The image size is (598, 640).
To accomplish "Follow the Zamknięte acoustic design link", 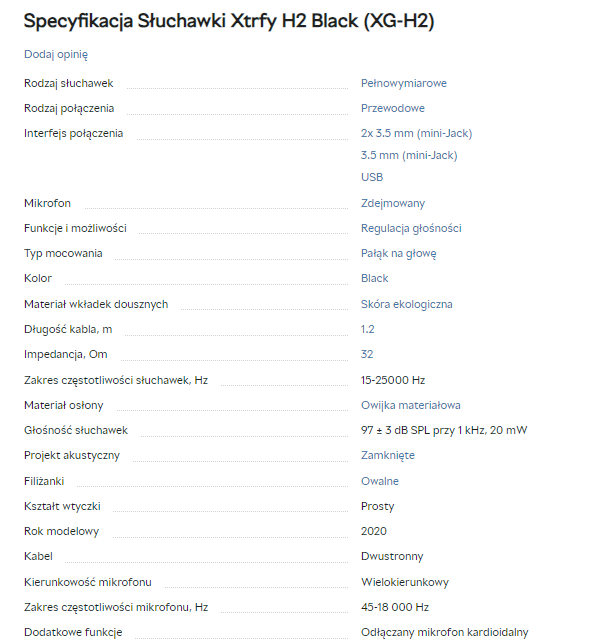I will pos(388,456).
